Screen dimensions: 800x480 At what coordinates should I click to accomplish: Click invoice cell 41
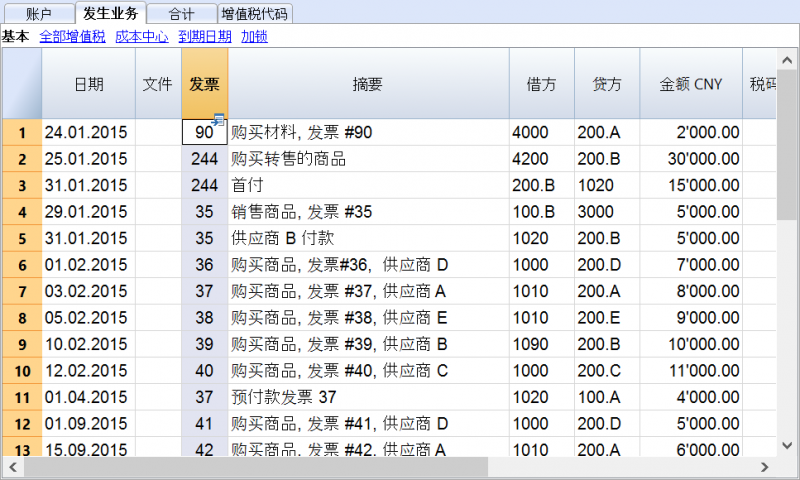pos(205,424)
